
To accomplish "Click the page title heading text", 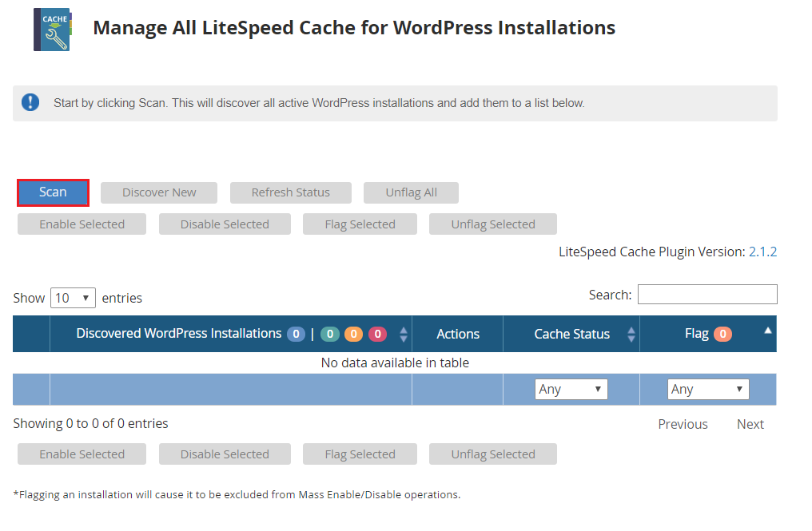I will coord(354,28).
